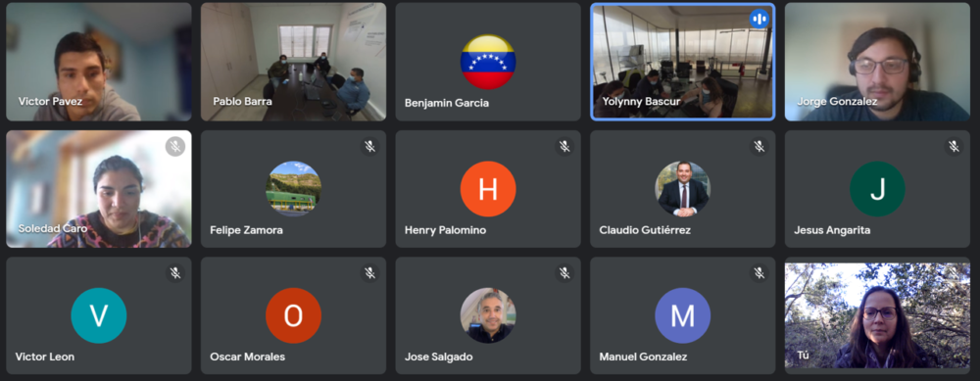Select Victor Leon's teal V avatar

[x=99, y=315]
